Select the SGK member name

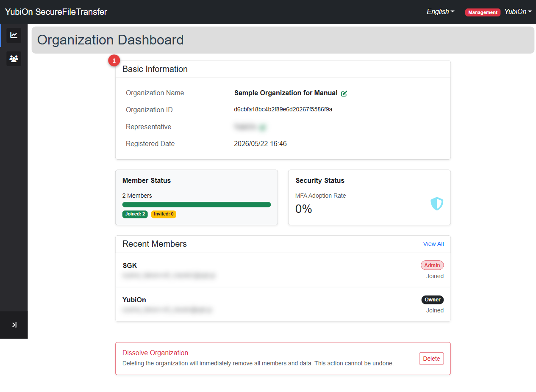(x=130, y=266)
